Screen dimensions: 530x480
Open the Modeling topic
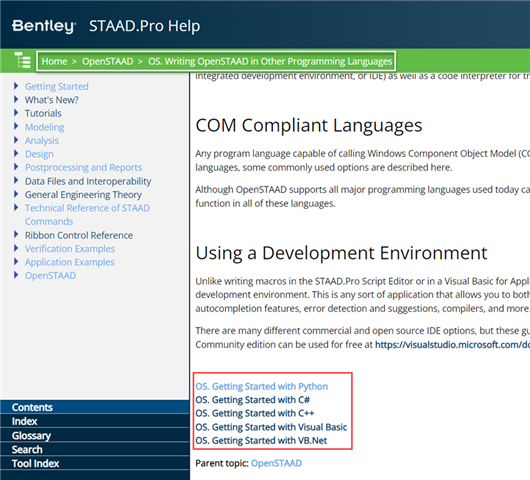point(45,127)
